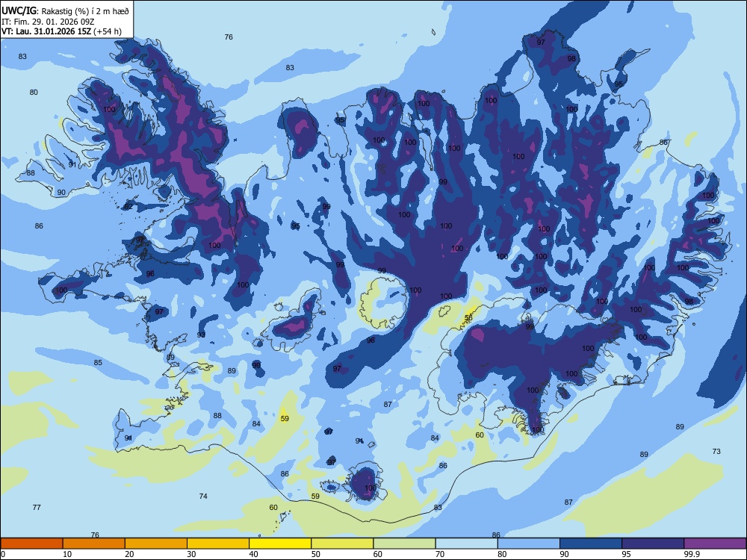This screenshot has height=560, width=747.
Task: Click the 70–80 light blue legend swatch
Action: click(467, 544)
